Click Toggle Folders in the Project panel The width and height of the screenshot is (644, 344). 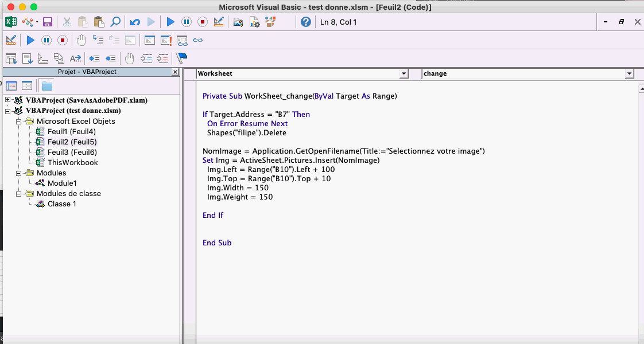click(47, 85)
